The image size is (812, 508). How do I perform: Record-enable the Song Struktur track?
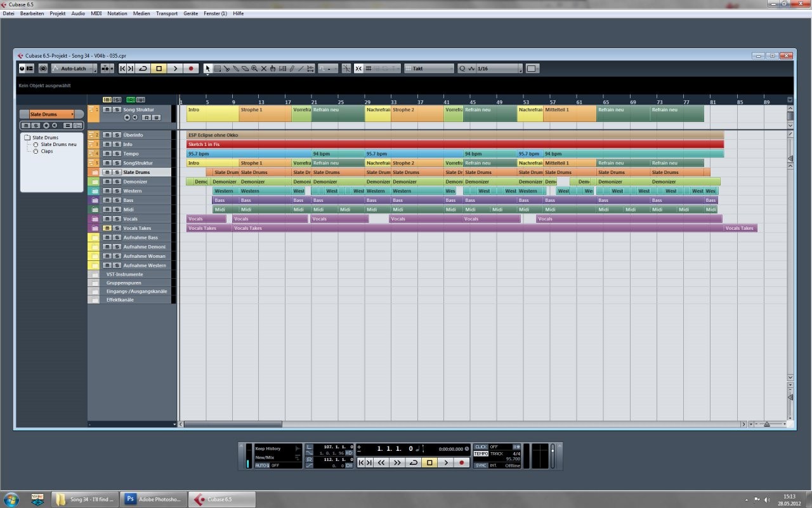127,117
